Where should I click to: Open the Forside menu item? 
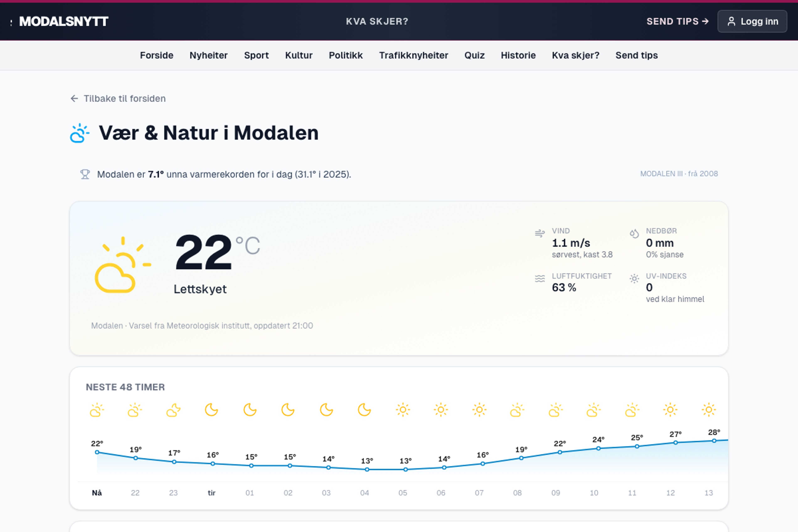click(156, 55)
